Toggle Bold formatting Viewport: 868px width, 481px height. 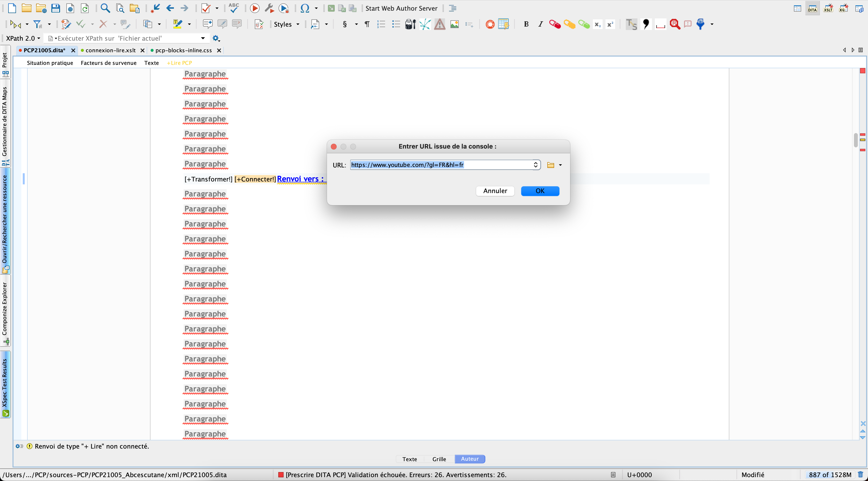pyautogui.click(x=526, y=24)
